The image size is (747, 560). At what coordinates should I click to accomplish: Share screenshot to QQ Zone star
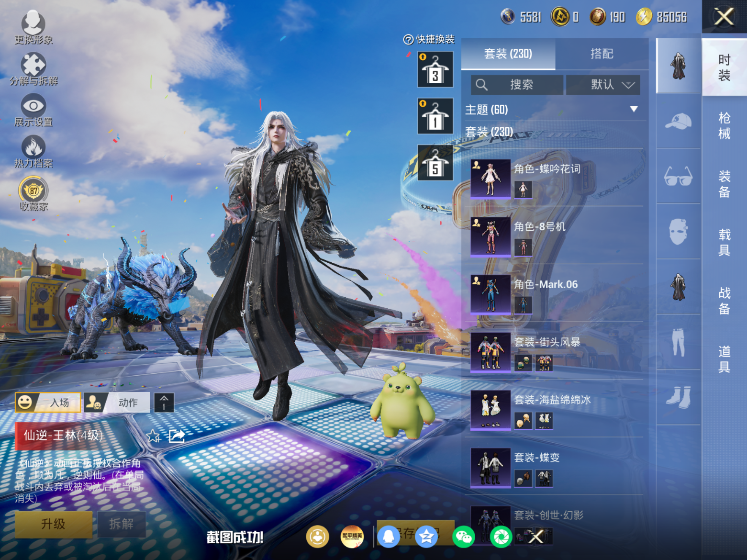click(426, 537)
